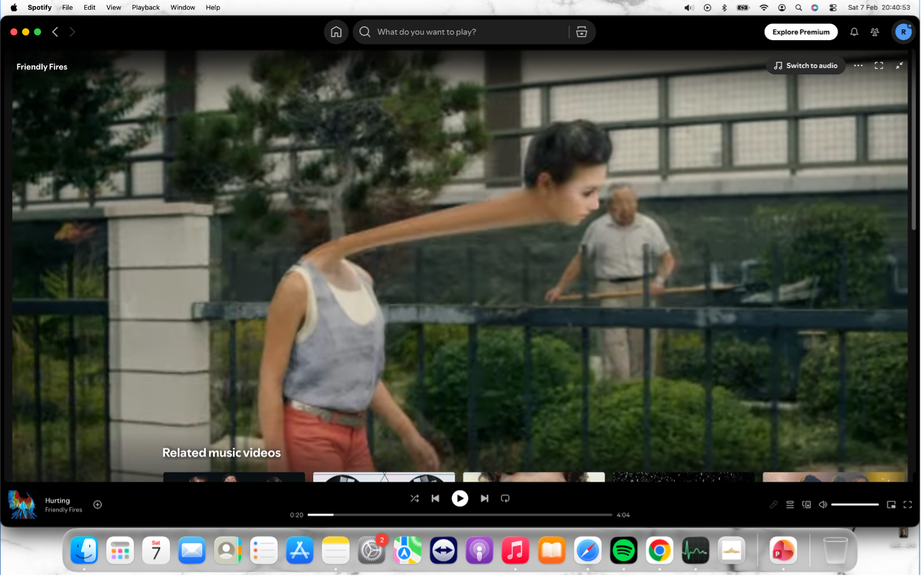Open the mini player (picture-in-picture) icon
The width and height of the screenshot is (924, 580).
(x=891, y=504)
